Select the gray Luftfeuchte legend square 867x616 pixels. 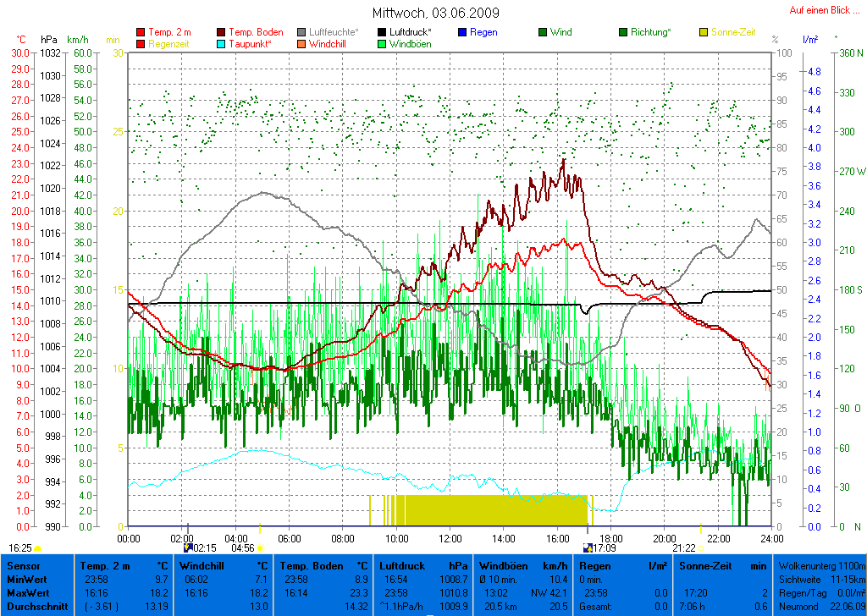(301, 32)
